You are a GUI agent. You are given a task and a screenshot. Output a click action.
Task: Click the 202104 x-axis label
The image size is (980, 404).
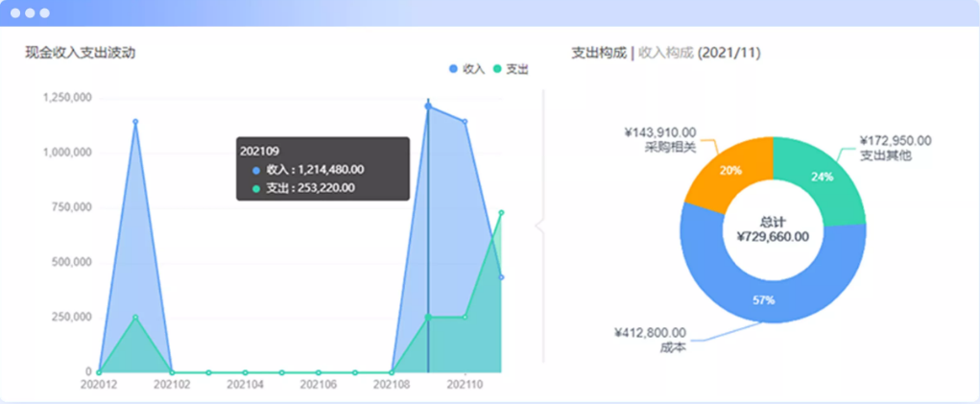click(245, 385)
